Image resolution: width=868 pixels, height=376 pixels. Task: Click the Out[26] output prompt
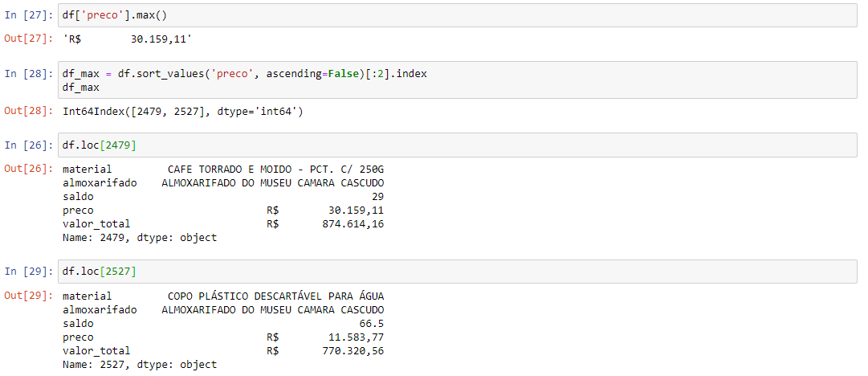pyautogui.click(x=28, y=169)
